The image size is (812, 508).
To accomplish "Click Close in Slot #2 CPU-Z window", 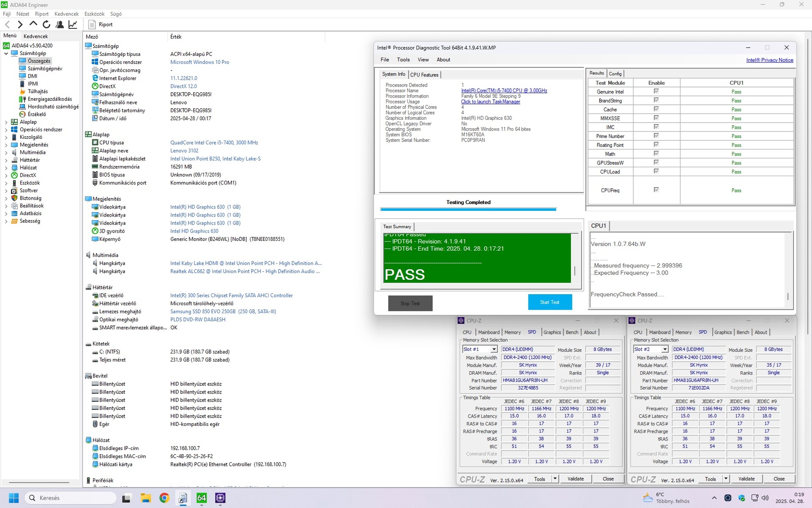I will click(779, 479).
